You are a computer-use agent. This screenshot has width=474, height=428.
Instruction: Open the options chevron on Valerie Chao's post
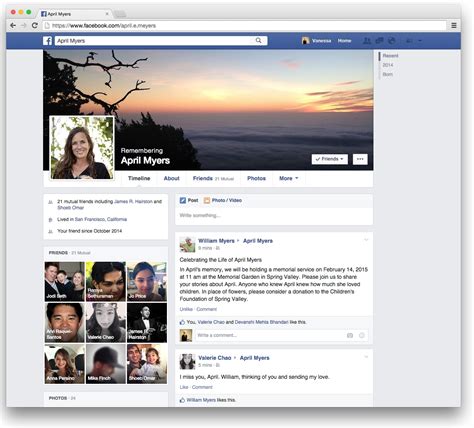point(366,357)
